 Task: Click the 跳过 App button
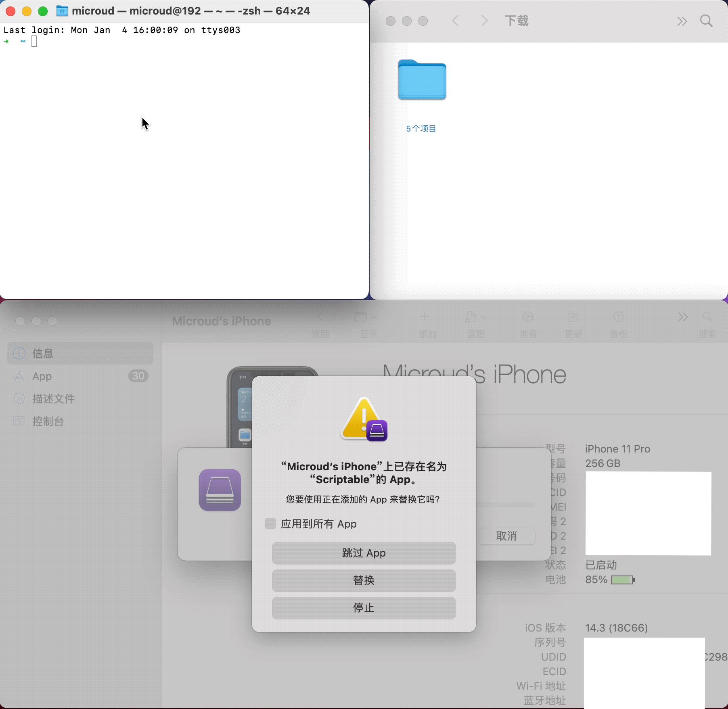364,553
